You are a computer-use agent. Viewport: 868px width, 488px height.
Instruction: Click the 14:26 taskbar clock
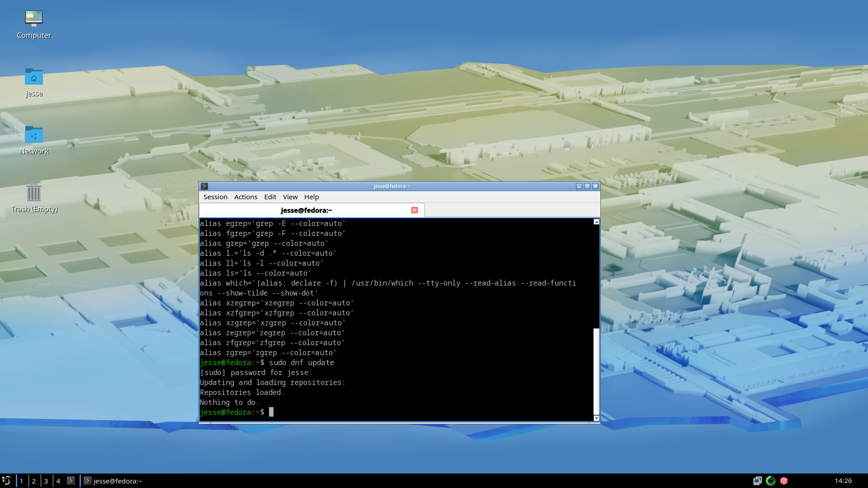point(843,481)
